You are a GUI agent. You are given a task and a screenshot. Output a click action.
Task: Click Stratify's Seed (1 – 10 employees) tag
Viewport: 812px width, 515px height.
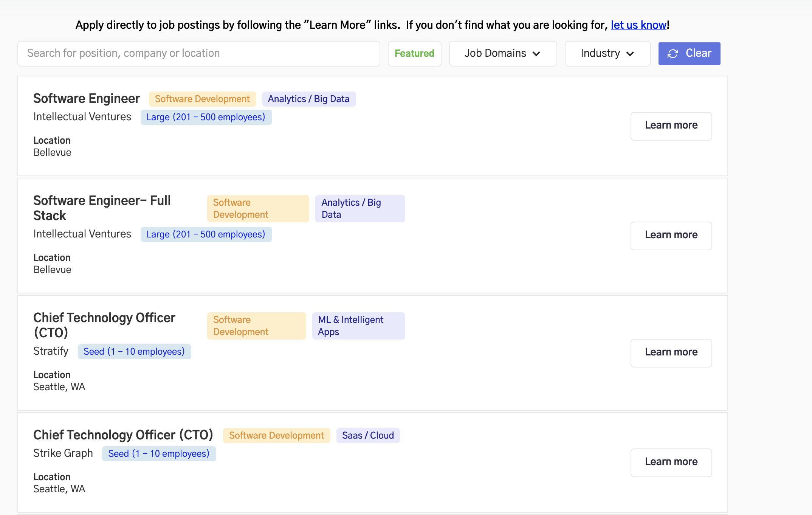coord(134,352)
